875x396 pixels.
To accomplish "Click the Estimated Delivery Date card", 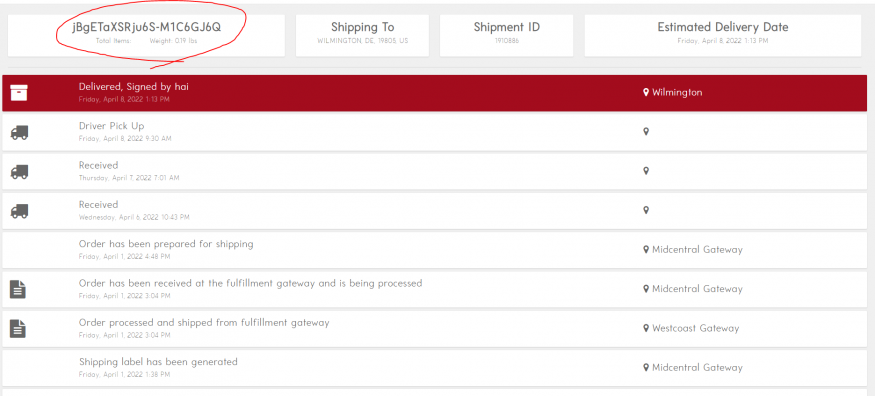I will click(x=723, y=35).
